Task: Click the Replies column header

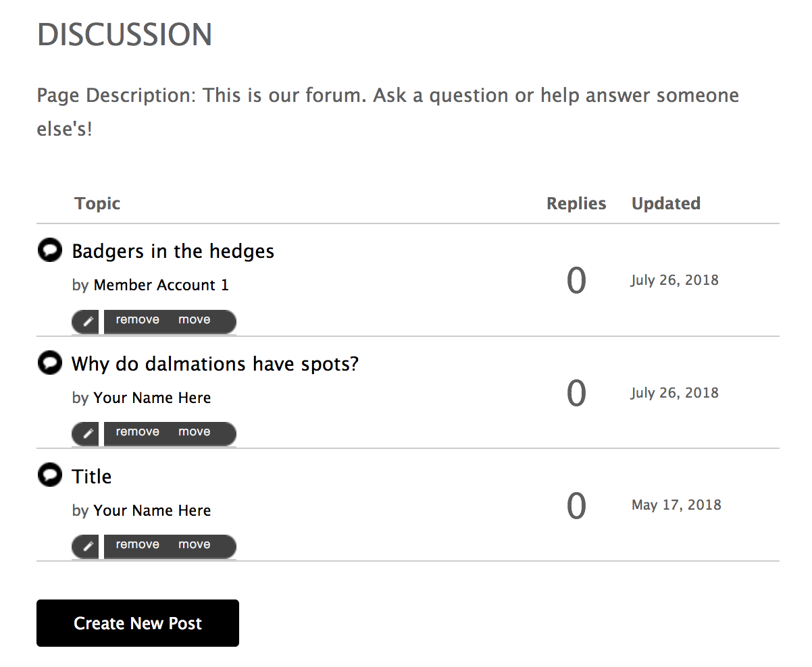Action: 576,203
